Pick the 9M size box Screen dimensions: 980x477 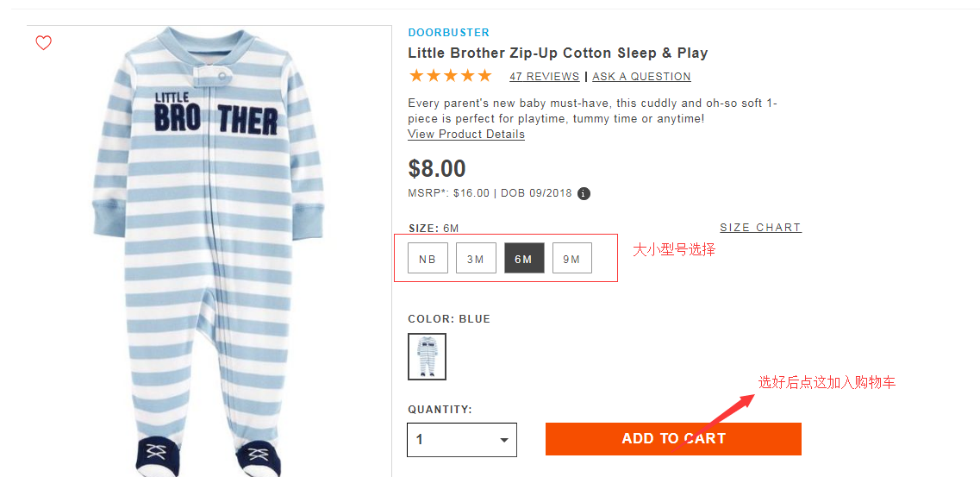point(572,259)
